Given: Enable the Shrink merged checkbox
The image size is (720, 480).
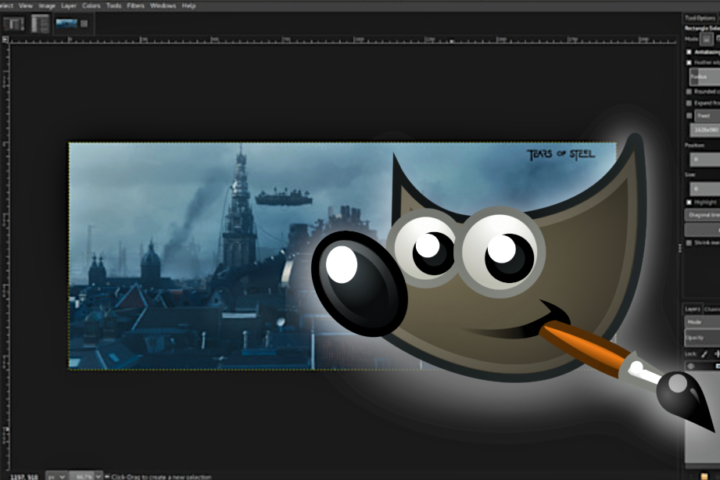Looking at the screenshot, I should pyautogui.click(x=689, y=243).
